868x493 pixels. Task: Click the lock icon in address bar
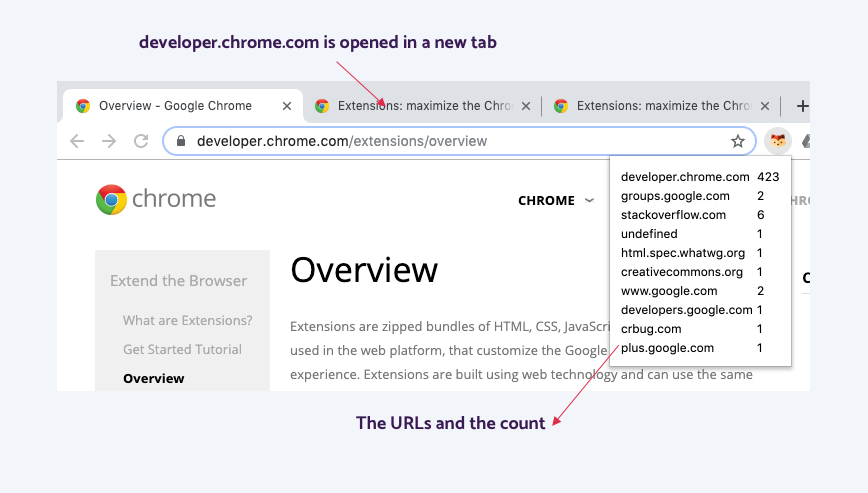point(180,141)
